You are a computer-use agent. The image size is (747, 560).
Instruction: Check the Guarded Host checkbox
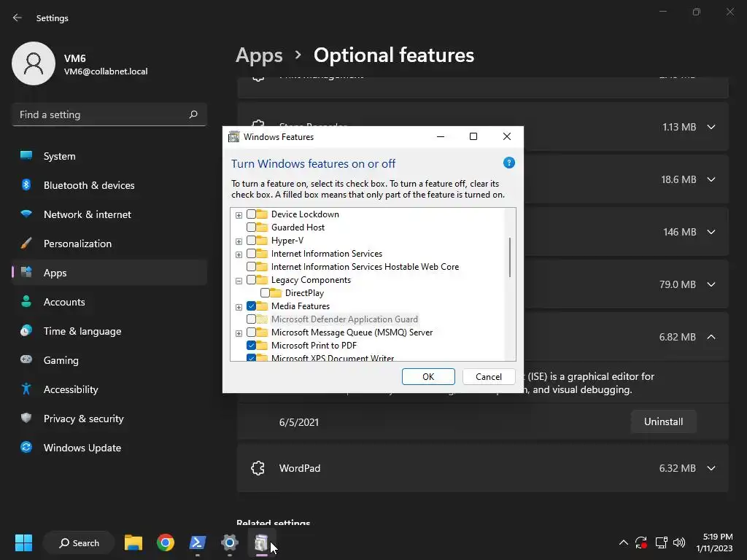coord(251,227)
